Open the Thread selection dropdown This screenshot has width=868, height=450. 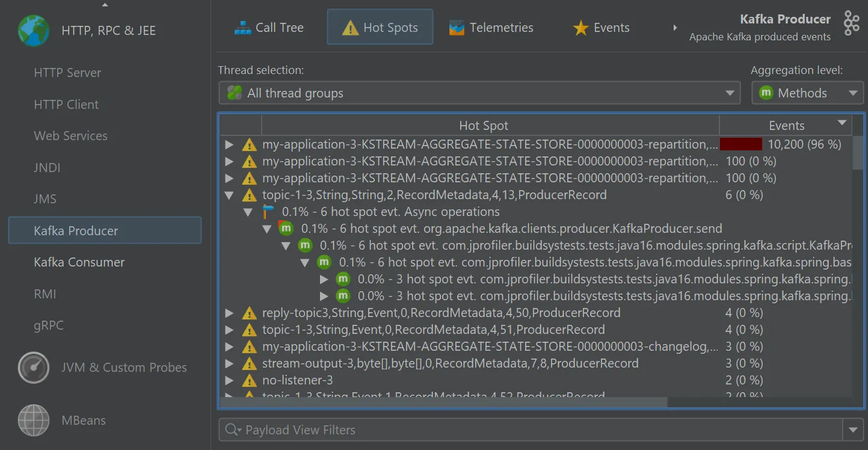coord(479,93)
